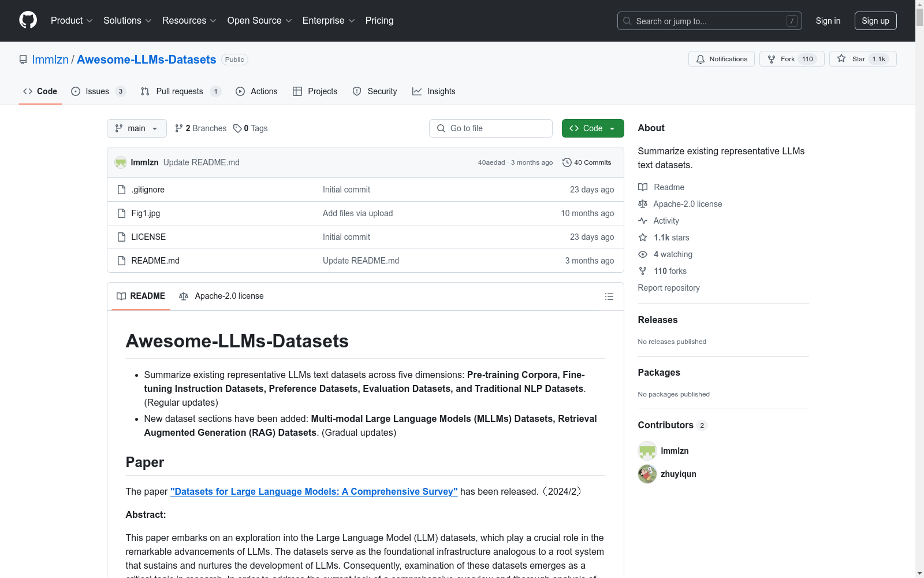Open the Pricing page
Viewport: 924px width, 578px height.
[x=379, y=20]
